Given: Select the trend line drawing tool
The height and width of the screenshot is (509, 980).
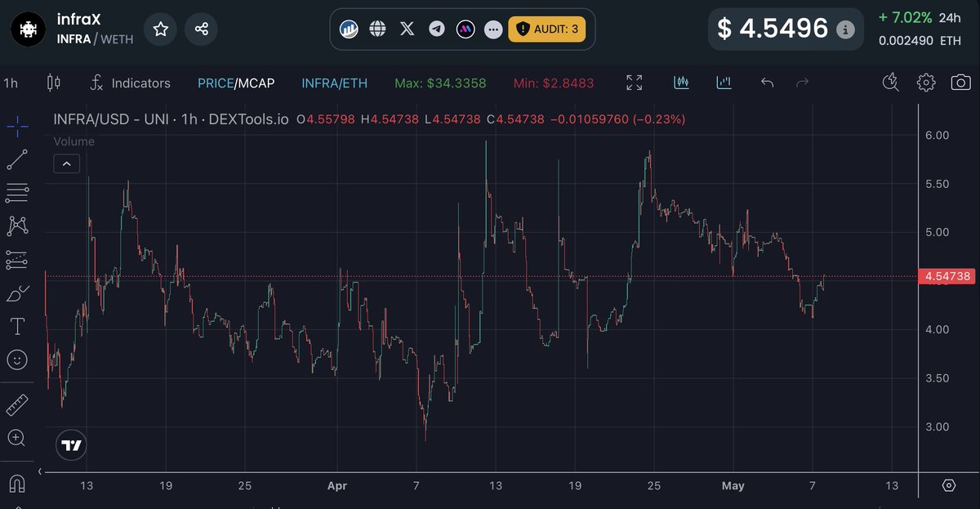Looking at the screenshot, I should 17,159.
